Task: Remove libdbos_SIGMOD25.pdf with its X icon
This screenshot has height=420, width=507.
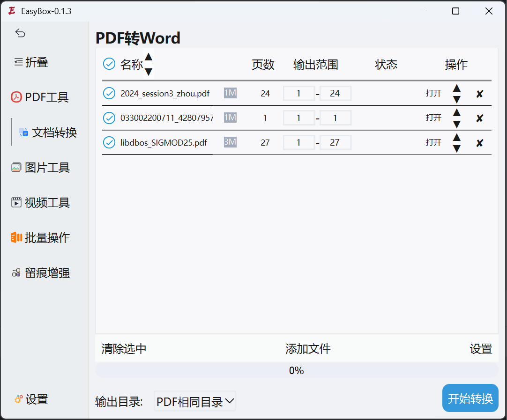Action: [x=479, y=143]
